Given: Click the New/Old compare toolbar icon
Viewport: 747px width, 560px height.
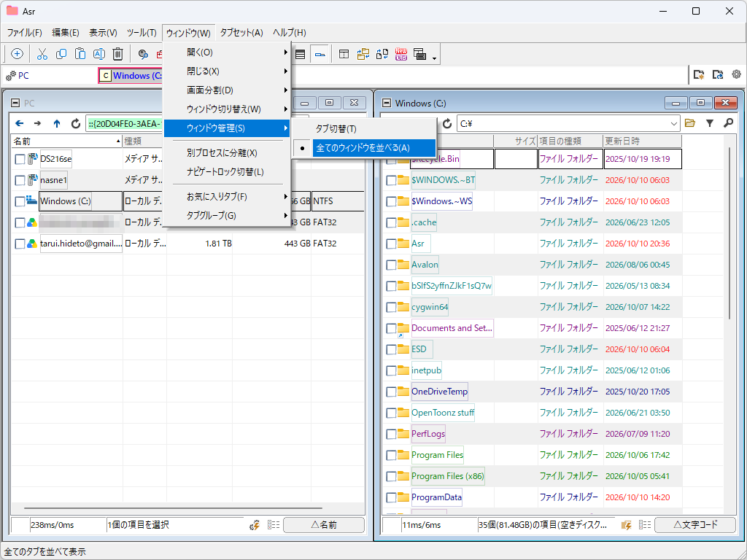Looking at the screenshot, I should [401, 54].
